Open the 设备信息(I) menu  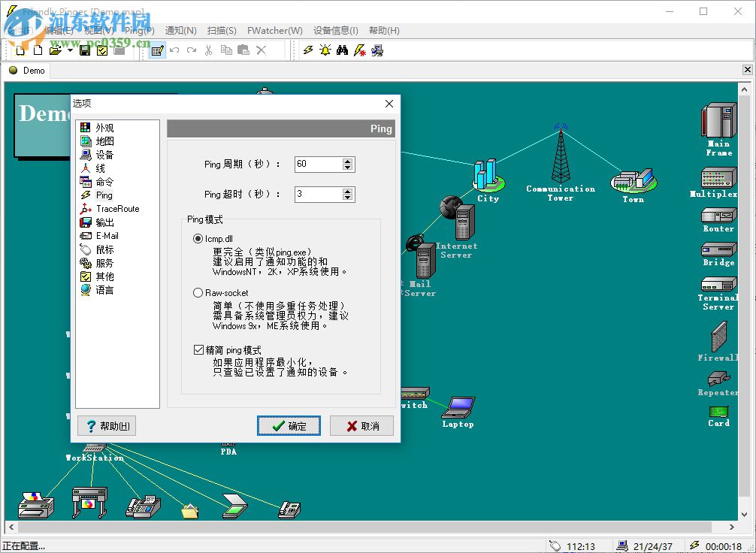point(336,30)
